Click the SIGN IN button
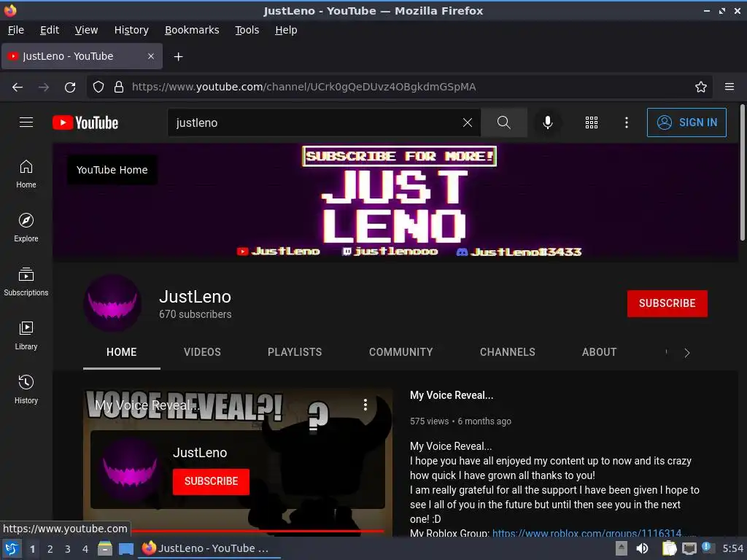This screenshot has height=560, width=747. point(686,122)
